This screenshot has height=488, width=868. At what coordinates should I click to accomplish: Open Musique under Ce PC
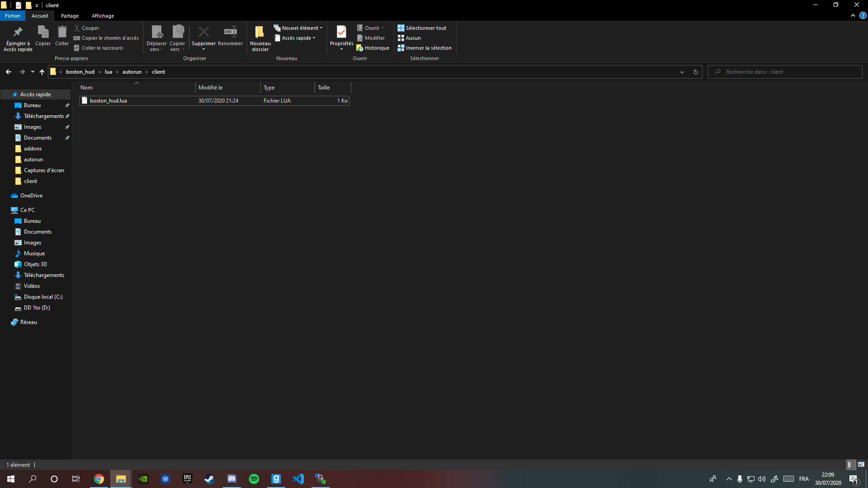click(x=34, y=253)
